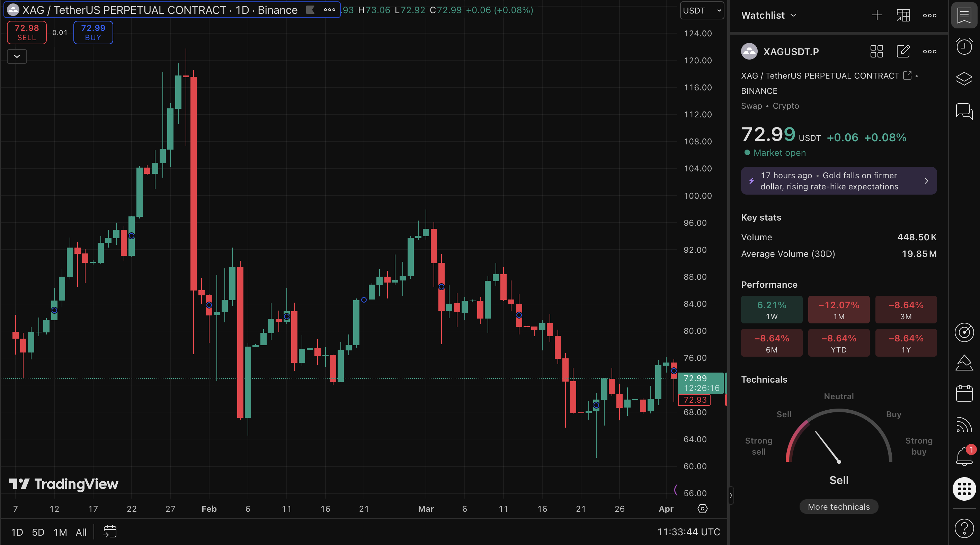The width and height of the screenshot is (980, 545).
Task: Click the Key stats section heading
Action: pyautogui.click(x=761, y=217)
